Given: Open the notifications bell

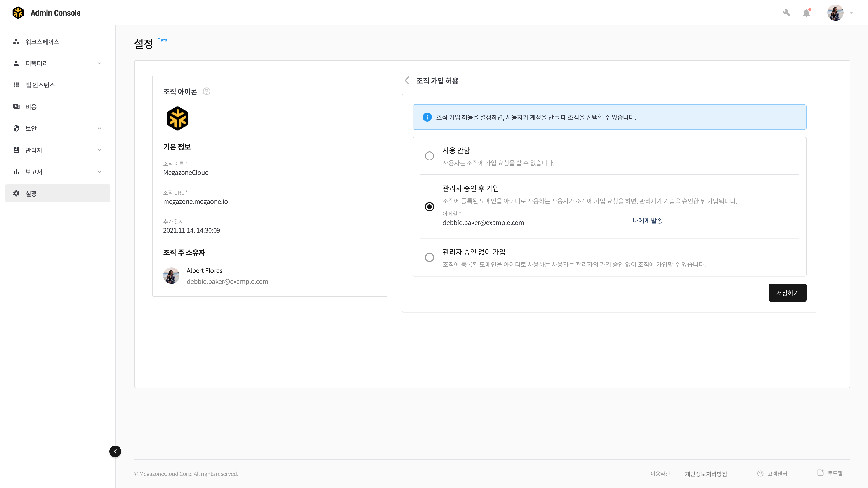Looking at the screenshot, I should pyautogui.click(x=806, y=13).
